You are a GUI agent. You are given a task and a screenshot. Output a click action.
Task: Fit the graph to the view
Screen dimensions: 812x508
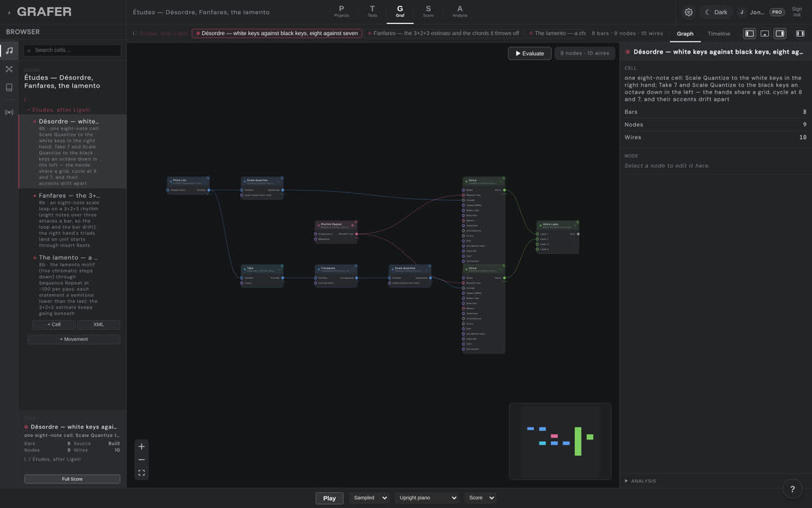coord(141,473)
